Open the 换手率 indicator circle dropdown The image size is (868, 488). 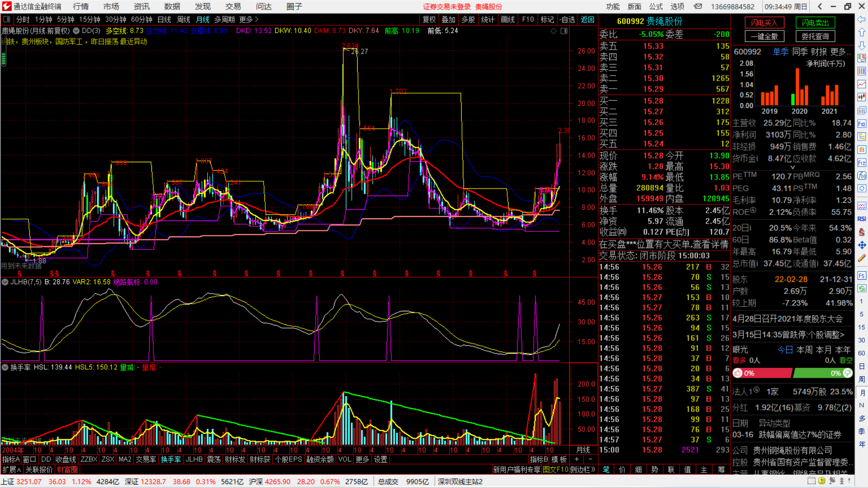pos(5,367)
